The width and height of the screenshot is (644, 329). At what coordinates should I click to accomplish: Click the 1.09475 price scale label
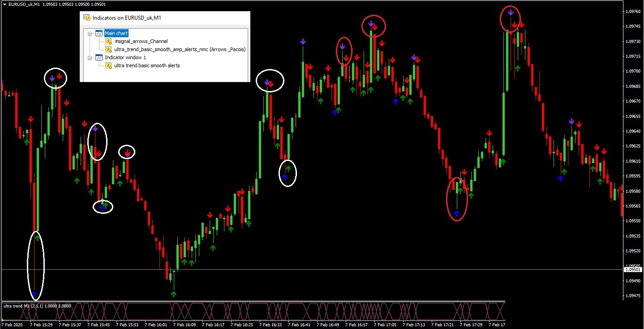(633, 295)
